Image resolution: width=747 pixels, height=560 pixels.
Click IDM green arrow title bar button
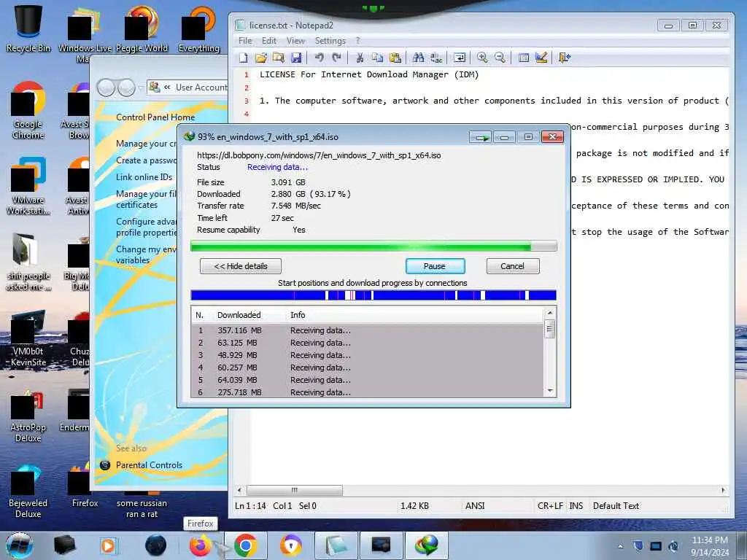tap(481, 137)
